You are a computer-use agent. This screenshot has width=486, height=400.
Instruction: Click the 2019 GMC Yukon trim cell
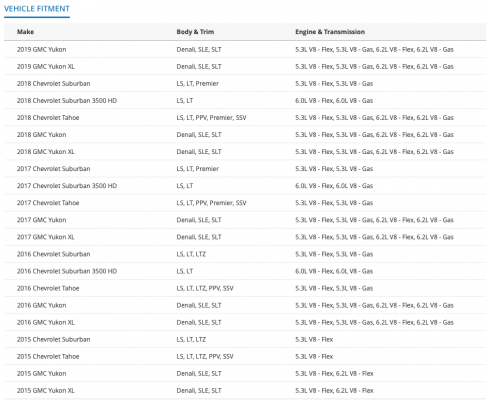(x=199, y=50)
